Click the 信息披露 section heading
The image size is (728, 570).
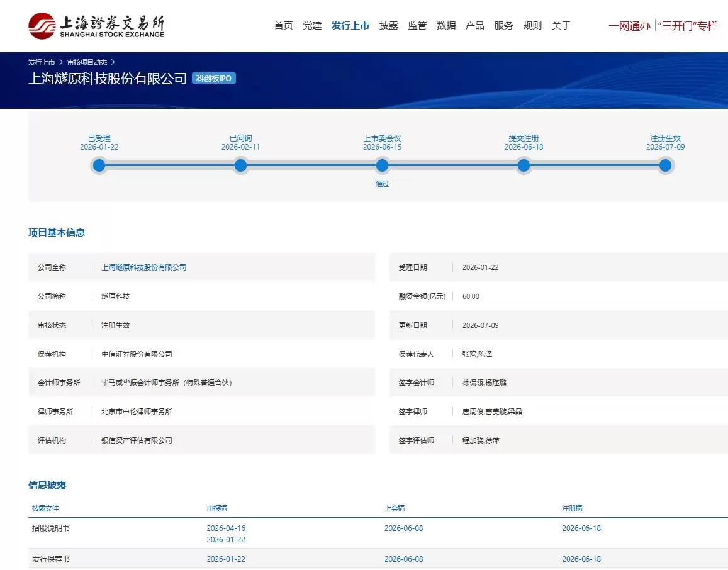[x=47, y=485]
